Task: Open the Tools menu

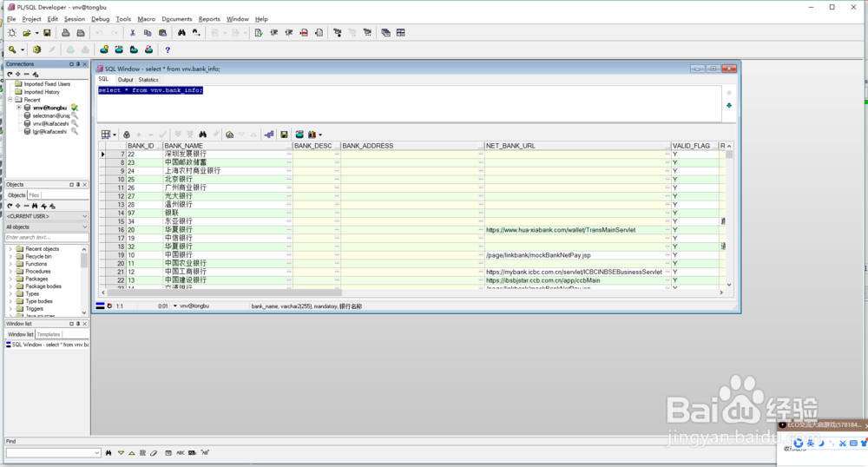Action: tap(123, 19)
